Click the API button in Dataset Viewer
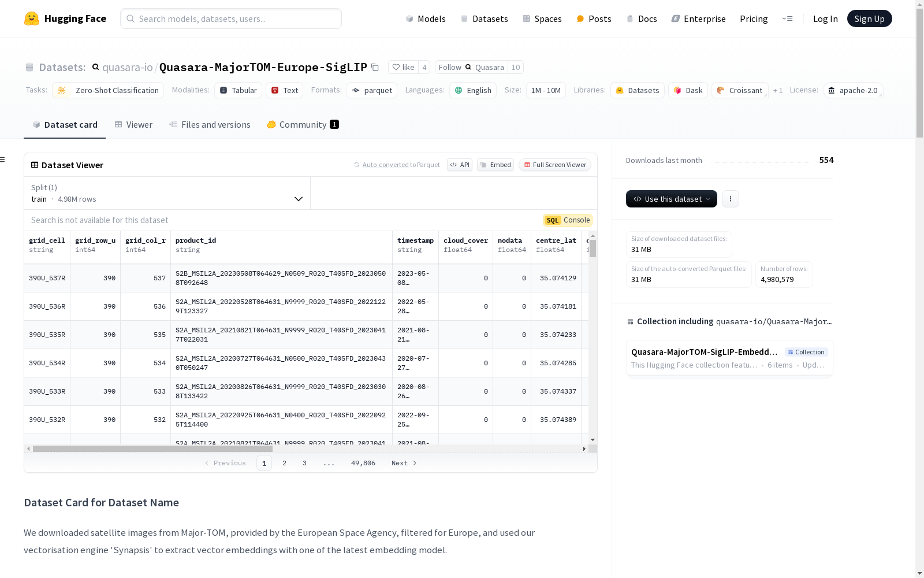Screen dimensions: 924x578 [460, 165]
